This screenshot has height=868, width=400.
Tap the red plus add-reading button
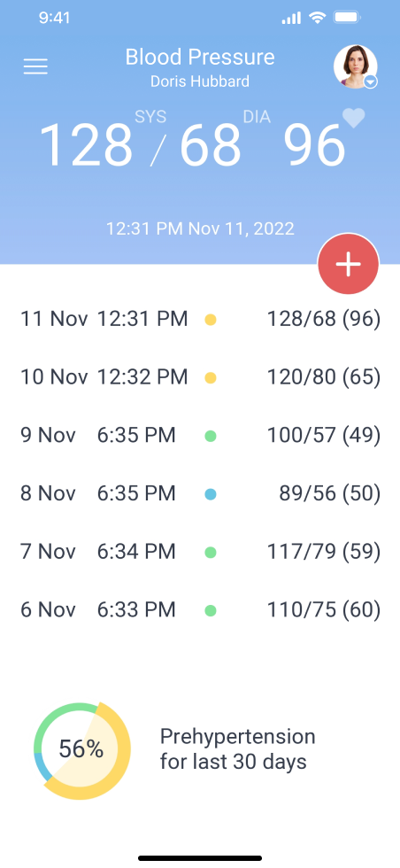click(348, 264)
